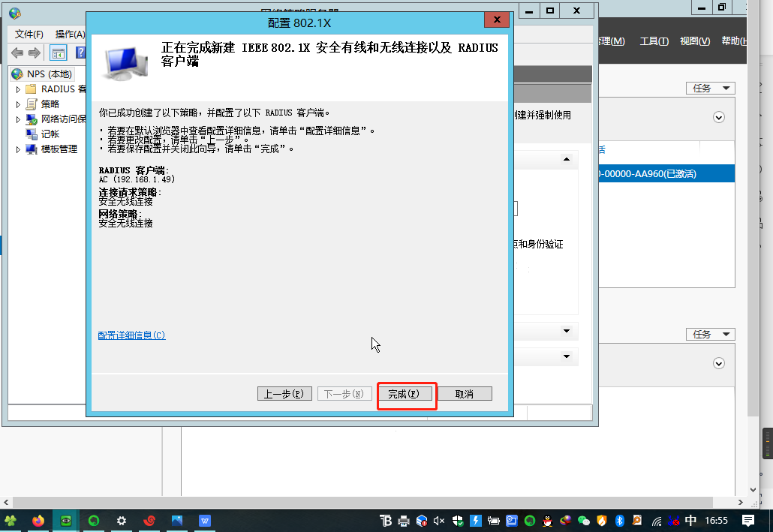
Task: Open the upper 任务 dropdown in Server Manager
Action: coord(711,89)
